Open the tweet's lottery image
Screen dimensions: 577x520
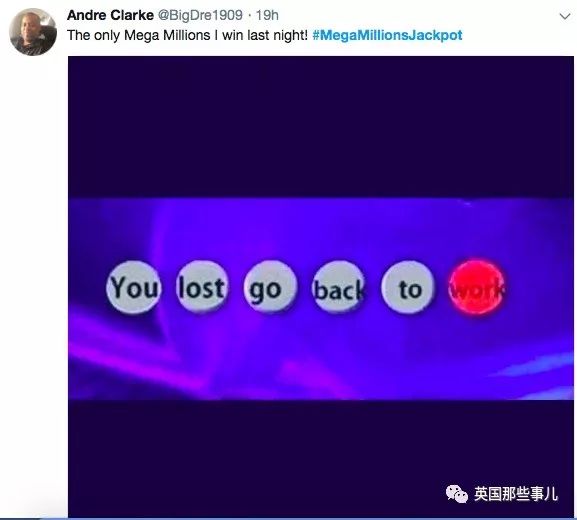click(321, 287)
